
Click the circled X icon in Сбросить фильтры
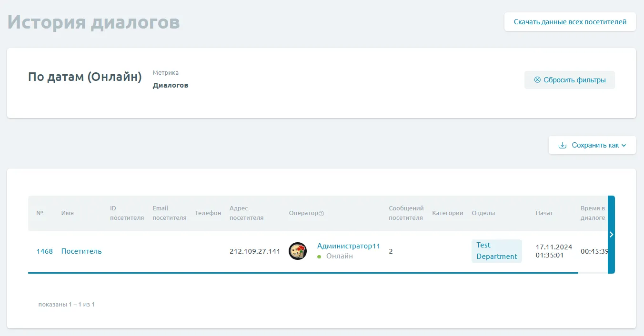pos(537,80)
